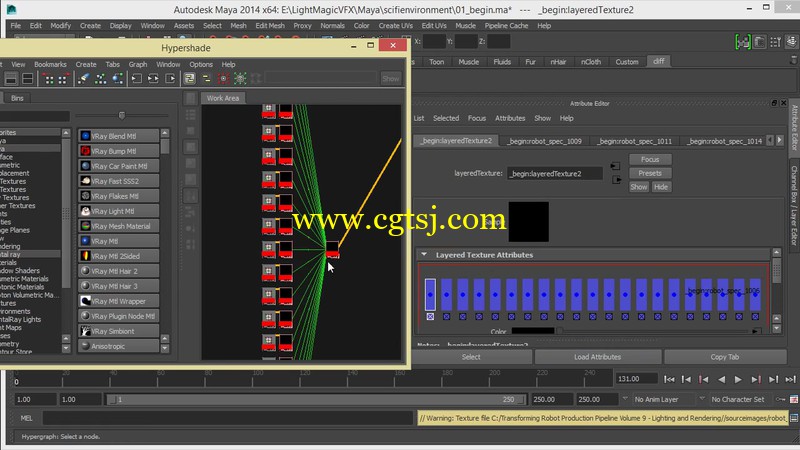This screenshot has width=800, height=450.
Task: Click scroll-up arrow of Hypershade node list
Action: pos(165,133)
